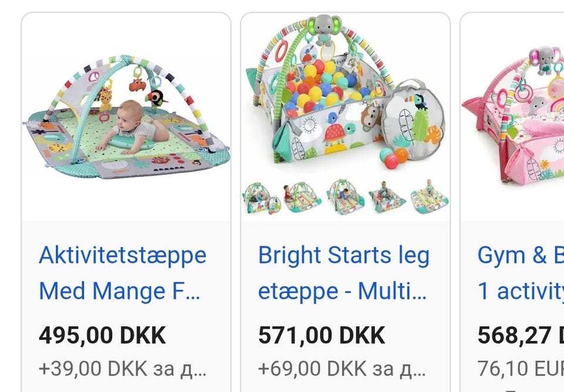Select first small Bright Starts thumbnail
Viewport: 564px width, 392px height.
click(261, 198)
